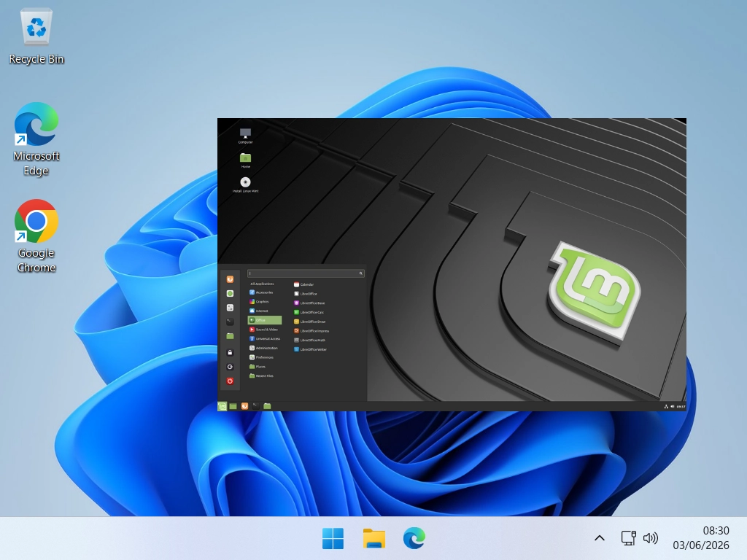
Task: Select the Computer icon on Mint desktop
Action: point(245,136)
